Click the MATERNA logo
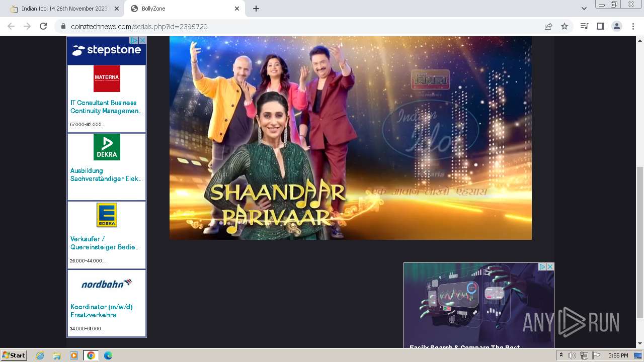This screenshot has height=362, width=644. tap(107, 78)
